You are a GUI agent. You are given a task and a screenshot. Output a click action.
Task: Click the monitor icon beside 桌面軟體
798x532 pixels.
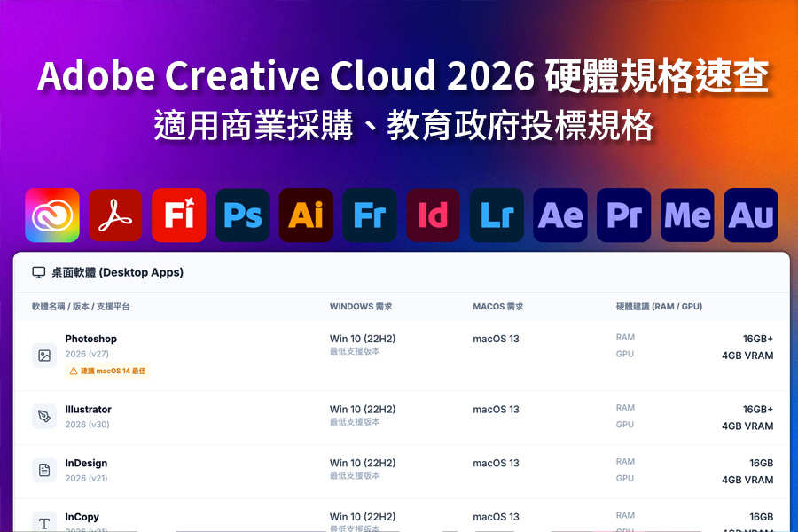[39, 272]
